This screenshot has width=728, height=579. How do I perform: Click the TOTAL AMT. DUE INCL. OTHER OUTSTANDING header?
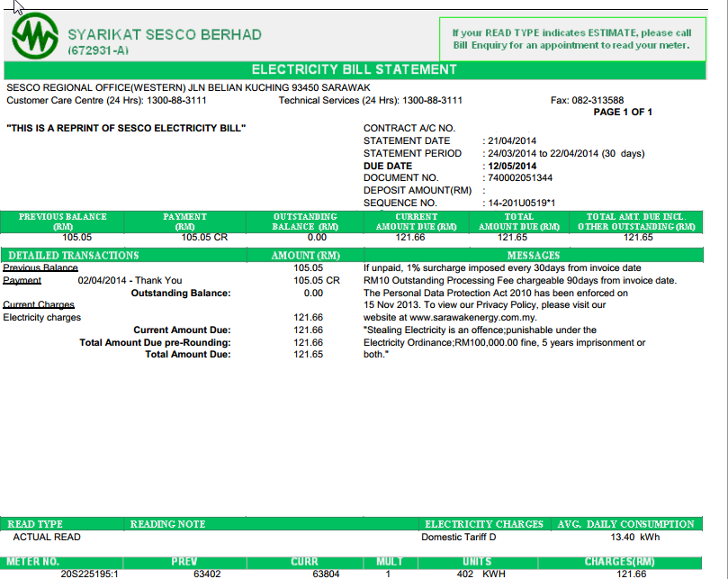tap(636, 222)
